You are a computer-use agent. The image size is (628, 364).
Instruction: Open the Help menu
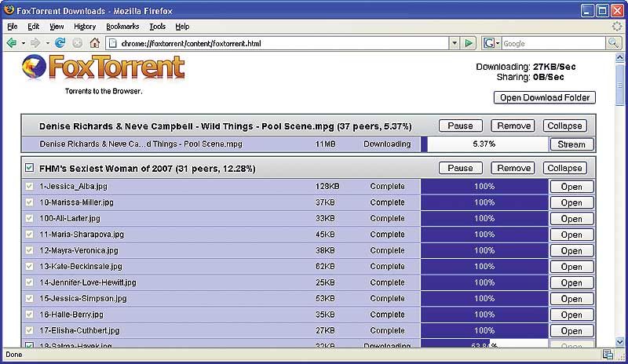tap(182, 27)
